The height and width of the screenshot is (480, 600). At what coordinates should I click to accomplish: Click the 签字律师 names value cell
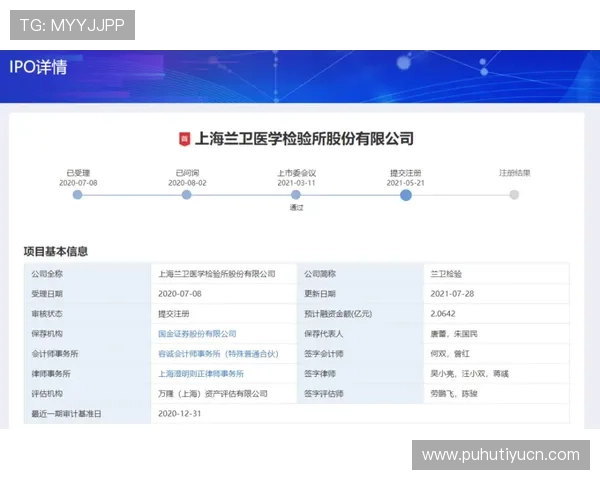496,374
